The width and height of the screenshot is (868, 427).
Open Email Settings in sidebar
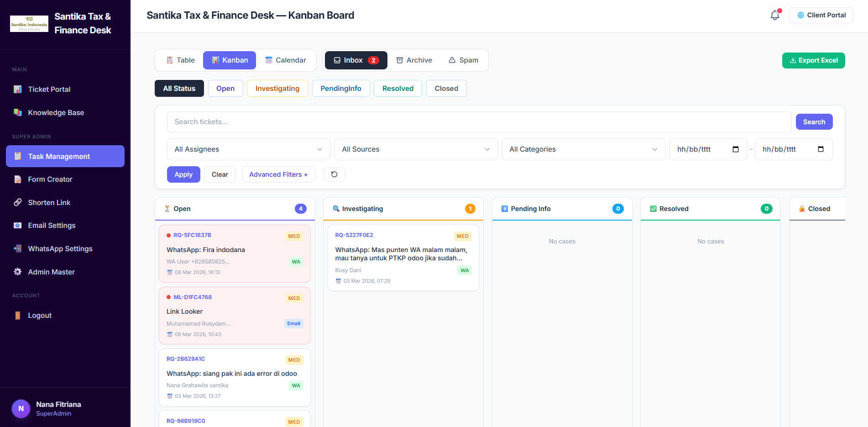click(52, 226)
